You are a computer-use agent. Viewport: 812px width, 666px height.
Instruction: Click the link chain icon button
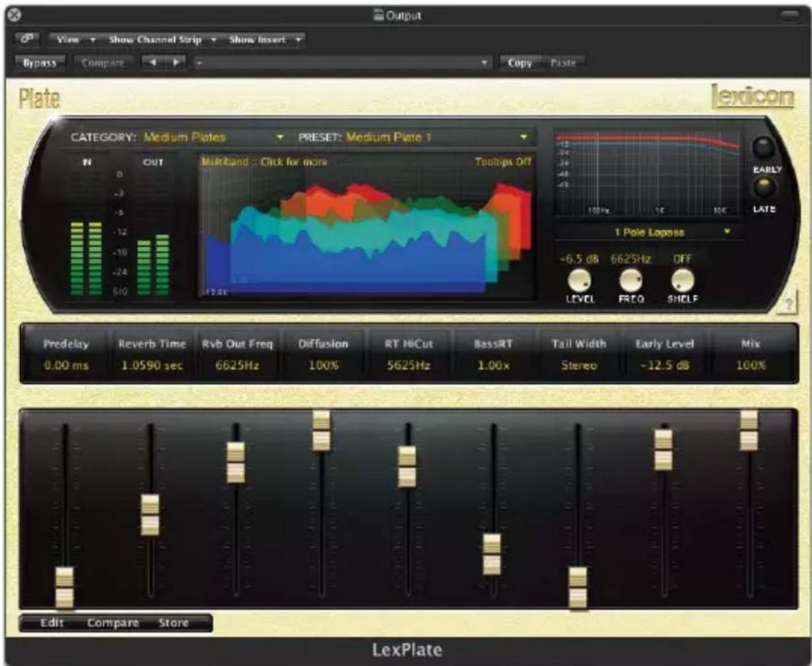point(27,39)
